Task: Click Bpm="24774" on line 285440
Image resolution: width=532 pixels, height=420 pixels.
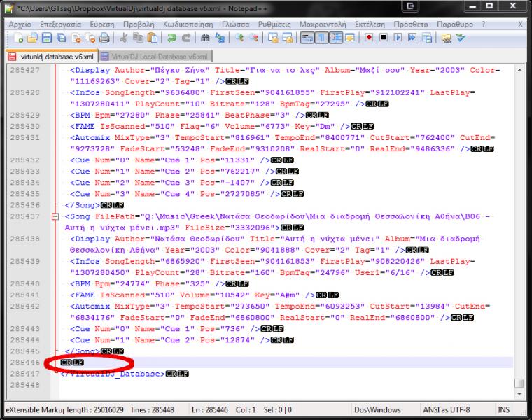Action: 122,284
